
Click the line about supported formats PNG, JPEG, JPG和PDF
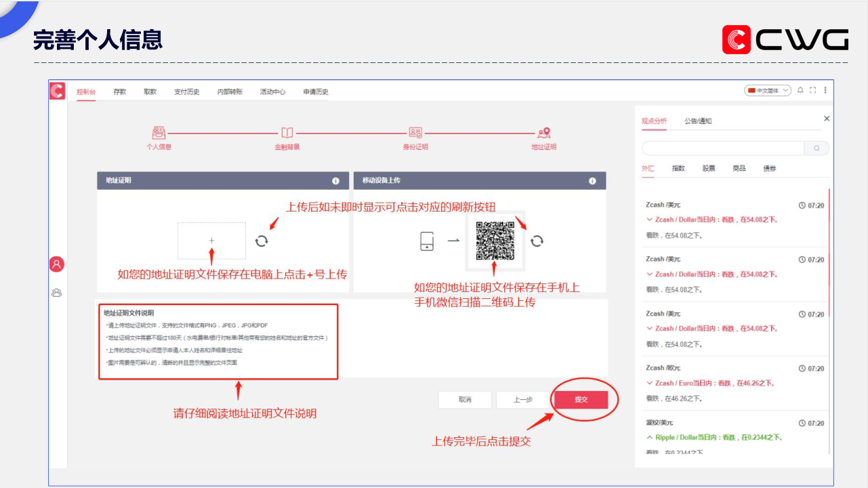tap(187, 325)
